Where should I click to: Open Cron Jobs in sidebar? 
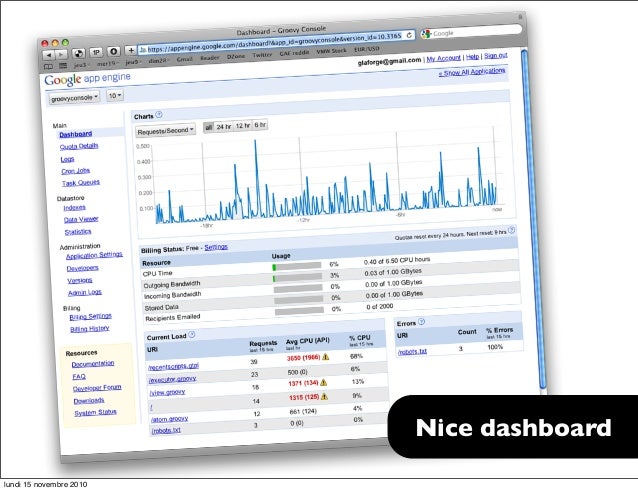point(76,171)
